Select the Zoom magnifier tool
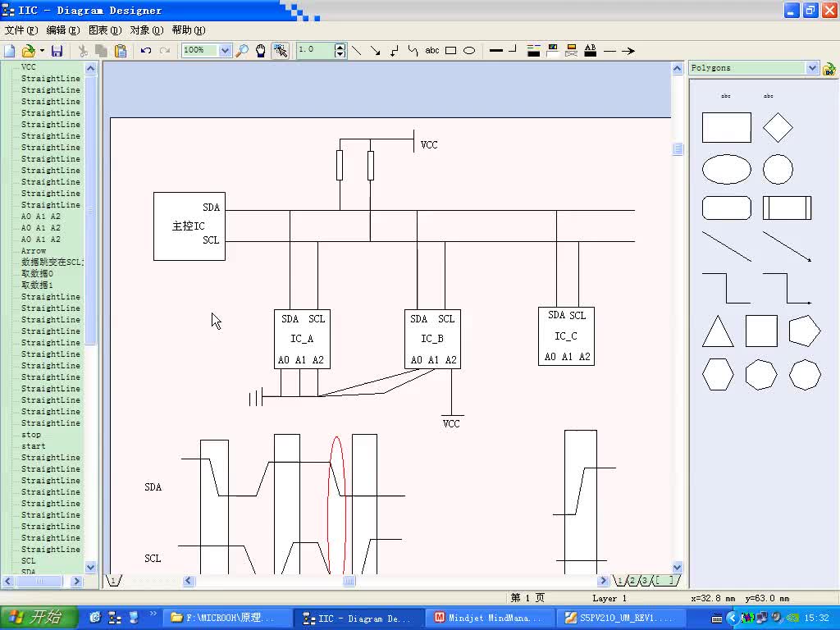Image resolution: width=840 pixels, height=630 pixels. 241,50
